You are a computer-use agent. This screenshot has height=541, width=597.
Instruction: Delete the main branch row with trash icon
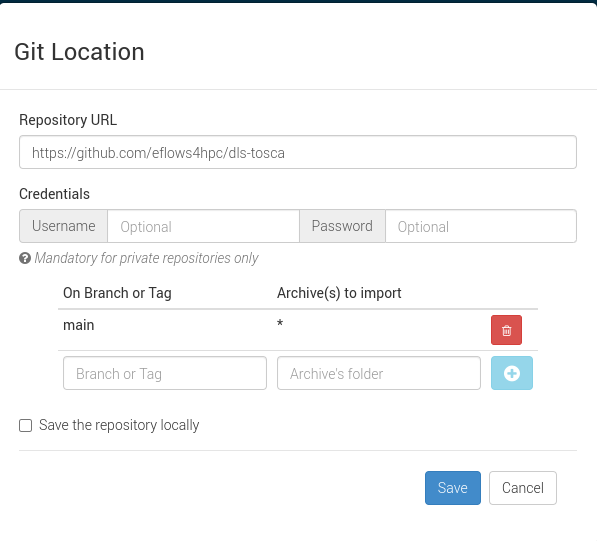pyautogui.click(x=506, y=330)
